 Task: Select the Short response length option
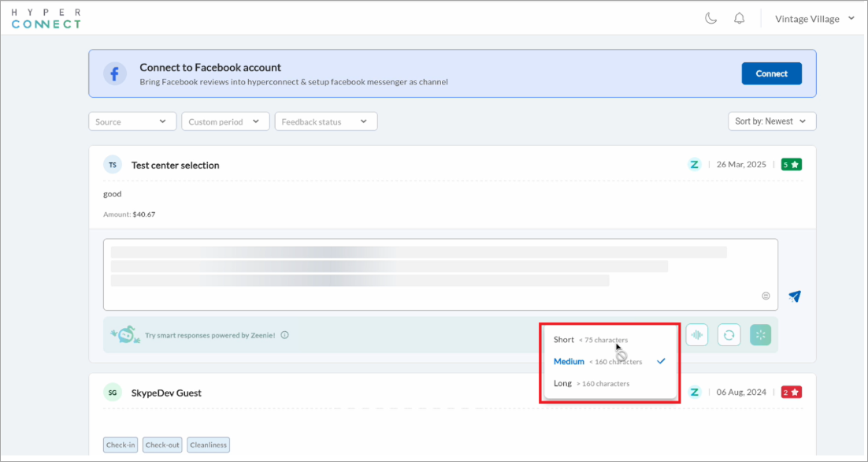(x=610, y=340)
